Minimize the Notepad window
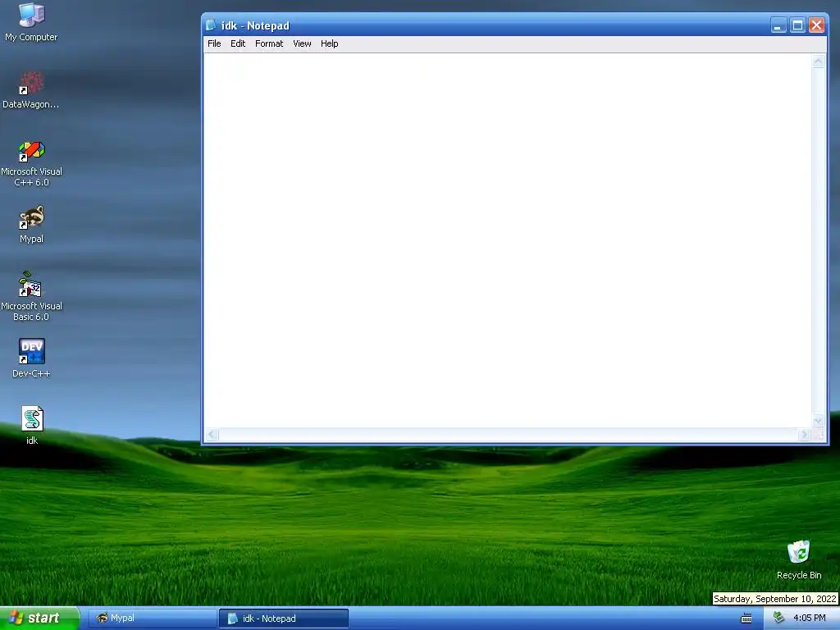Screen dimensions: 840x630 point(778,25)
